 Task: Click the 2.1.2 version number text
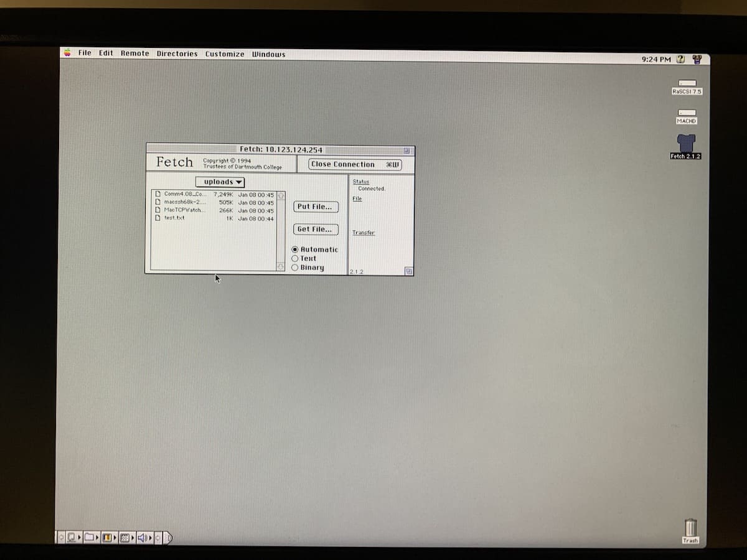(x=356, y=272)
